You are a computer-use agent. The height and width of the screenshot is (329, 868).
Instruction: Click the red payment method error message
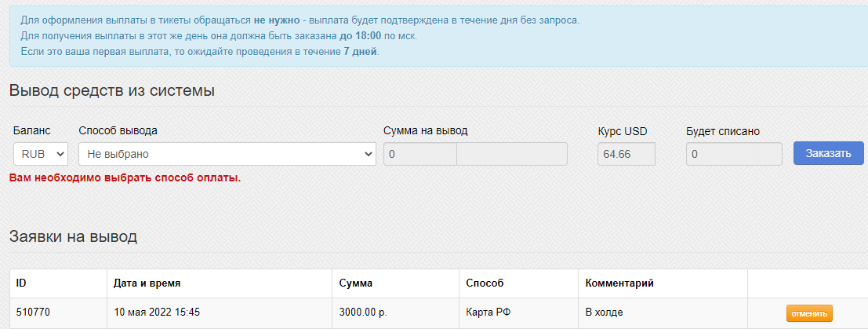[x=125, y=179]
